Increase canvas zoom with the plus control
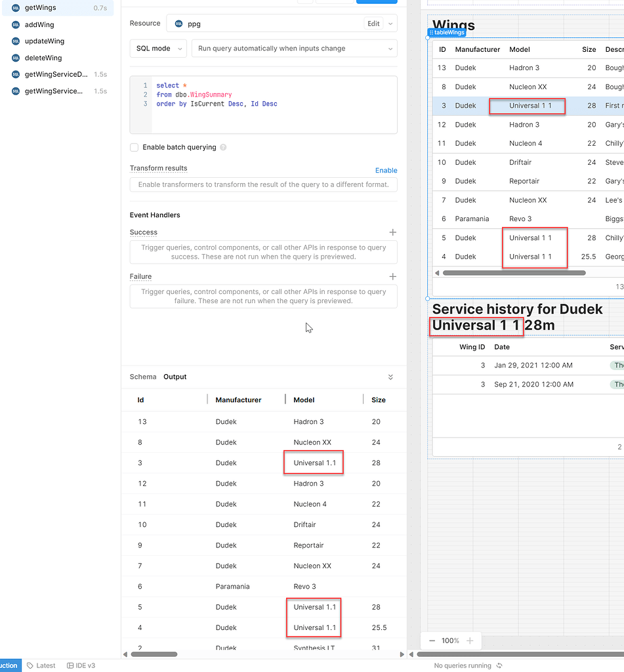The width and height of the screenshot is (624, 672). tap(469, 640)
